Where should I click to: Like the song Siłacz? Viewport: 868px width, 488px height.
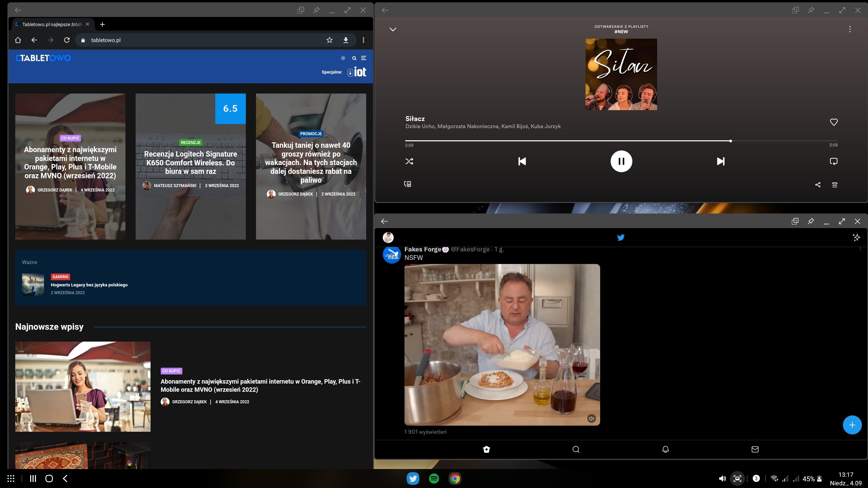[834, 122]
